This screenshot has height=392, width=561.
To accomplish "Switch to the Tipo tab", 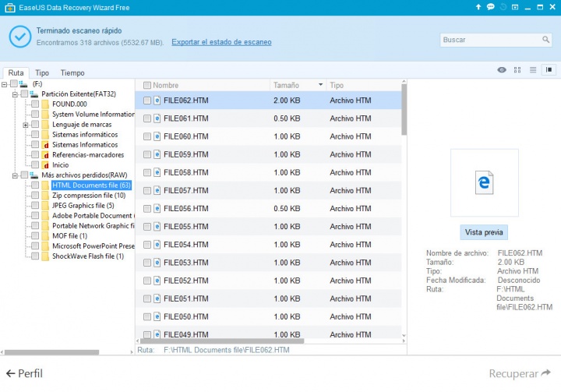I will 42,72.
